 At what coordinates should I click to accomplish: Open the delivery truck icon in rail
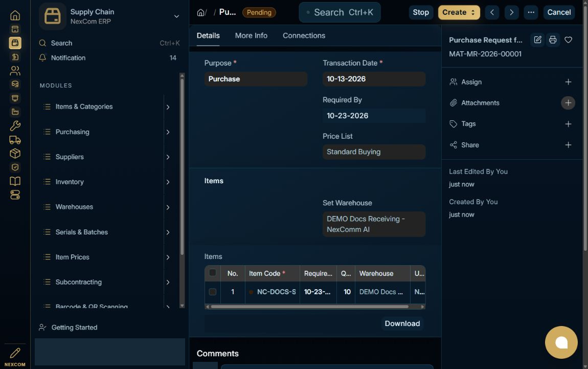pyautogui.click(x=15, y=140)
